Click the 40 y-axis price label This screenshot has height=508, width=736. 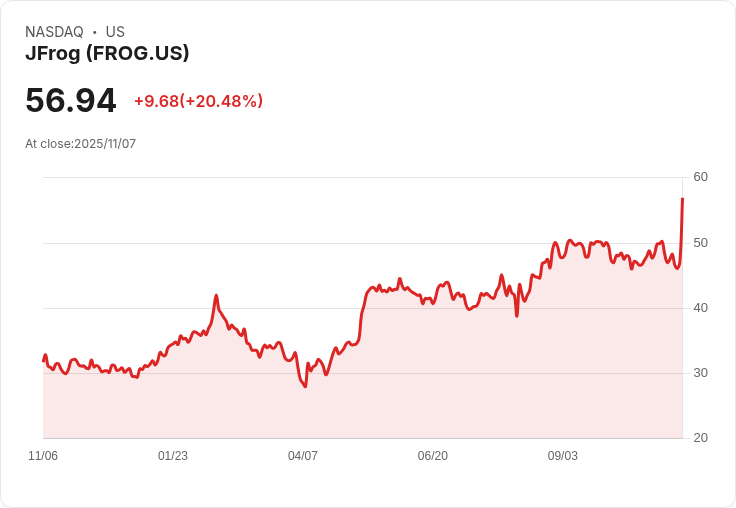(x=701, y=308)
